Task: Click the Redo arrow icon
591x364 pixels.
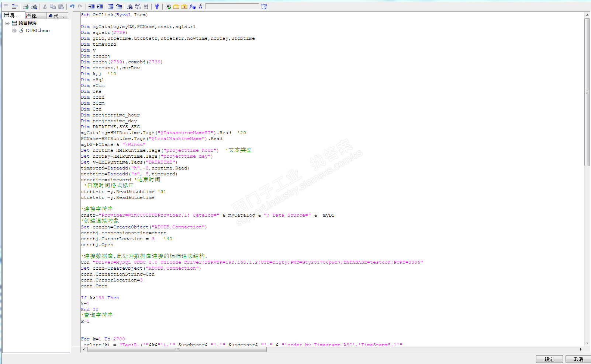Action: [x=80, y=7]
